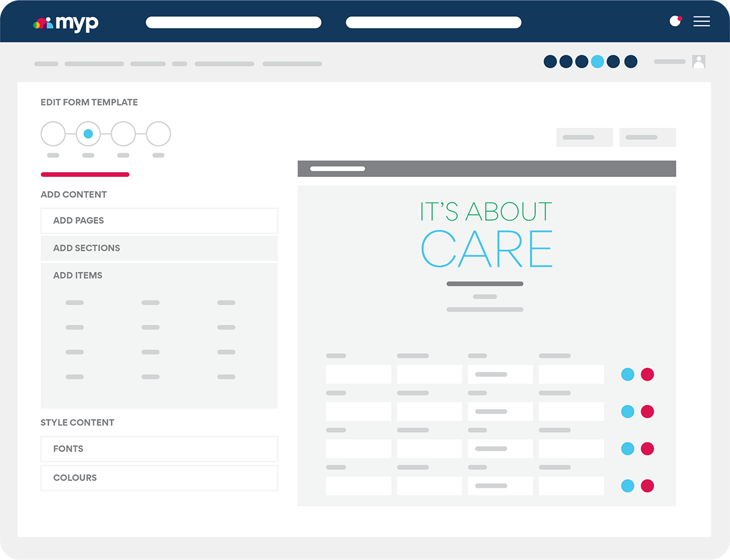Open the hamburger menu icon

click(x=701, y=21)
